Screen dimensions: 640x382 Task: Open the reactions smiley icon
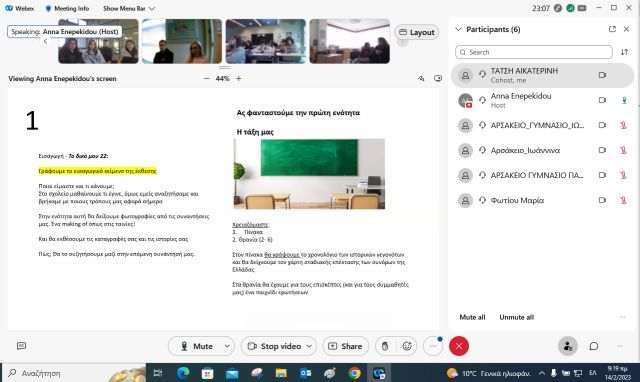click(x=407, y=346)
